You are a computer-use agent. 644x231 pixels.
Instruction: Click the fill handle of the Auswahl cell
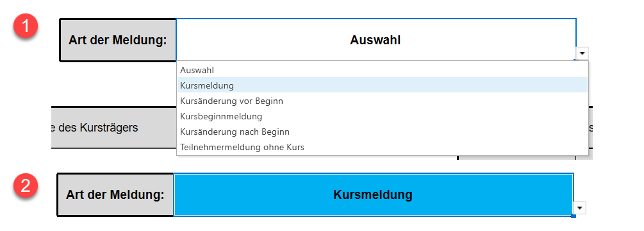click(x=576, y=61)
